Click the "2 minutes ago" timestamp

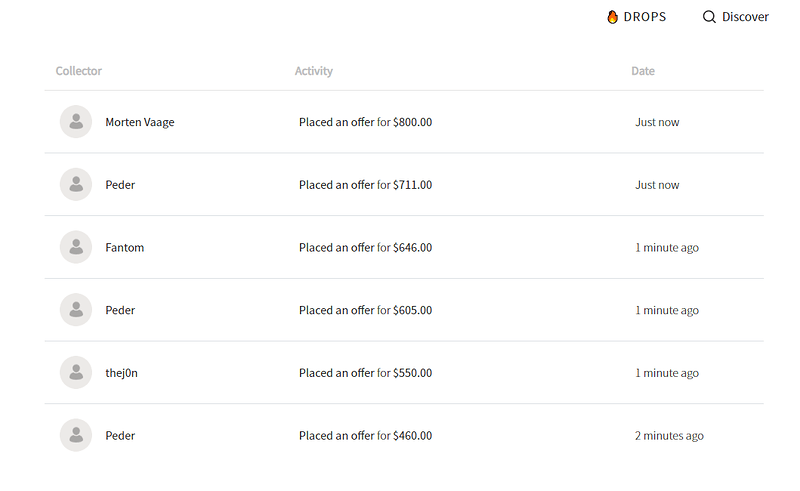tap(669, 436)
